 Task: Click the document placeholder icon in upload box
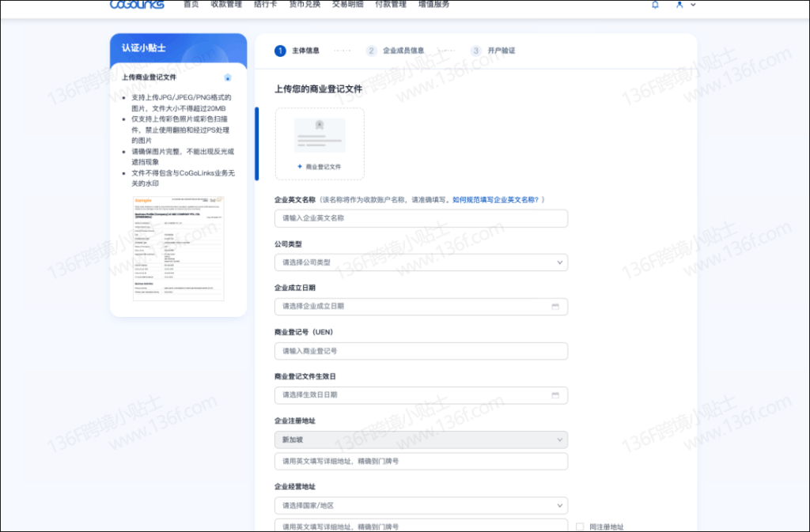(x=320, y=135)
